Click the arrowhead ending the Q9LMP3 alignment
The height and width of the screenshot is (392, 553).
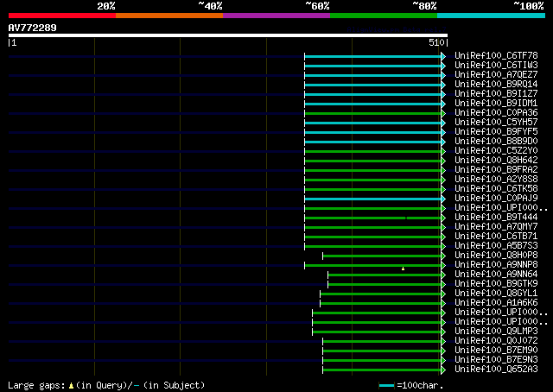443,332
